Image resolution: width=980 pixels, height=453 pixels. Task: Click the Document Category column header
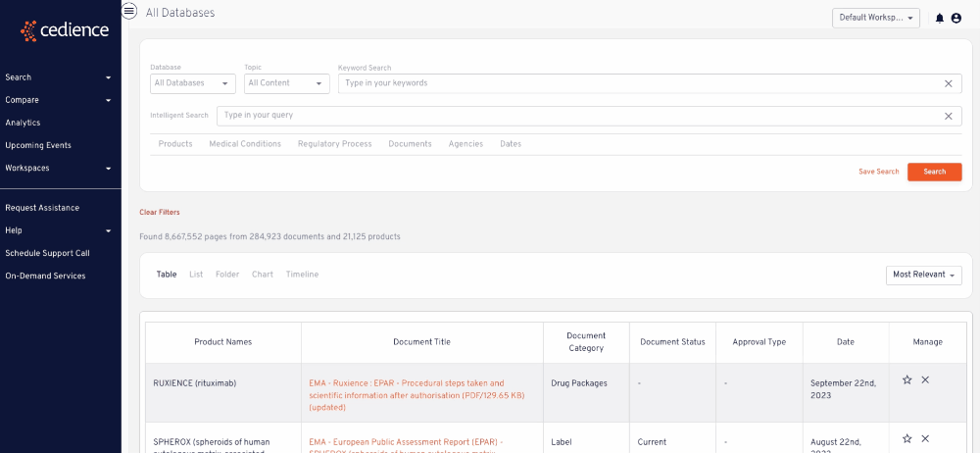point(586,342)
